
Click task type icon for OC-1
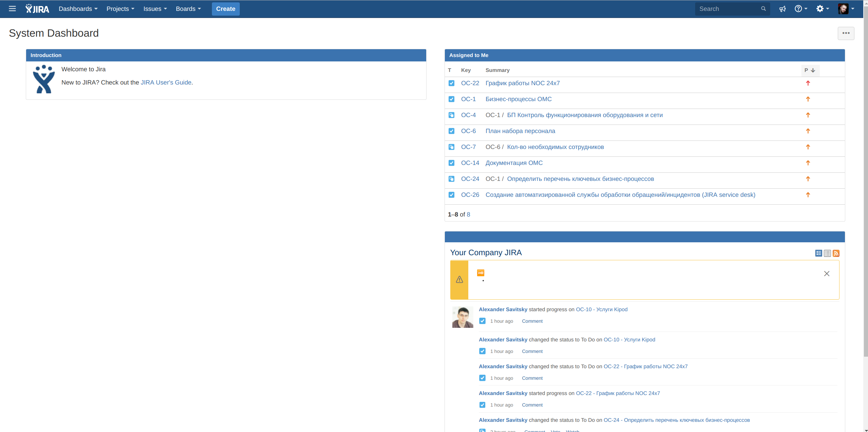(x=451, y=99)
